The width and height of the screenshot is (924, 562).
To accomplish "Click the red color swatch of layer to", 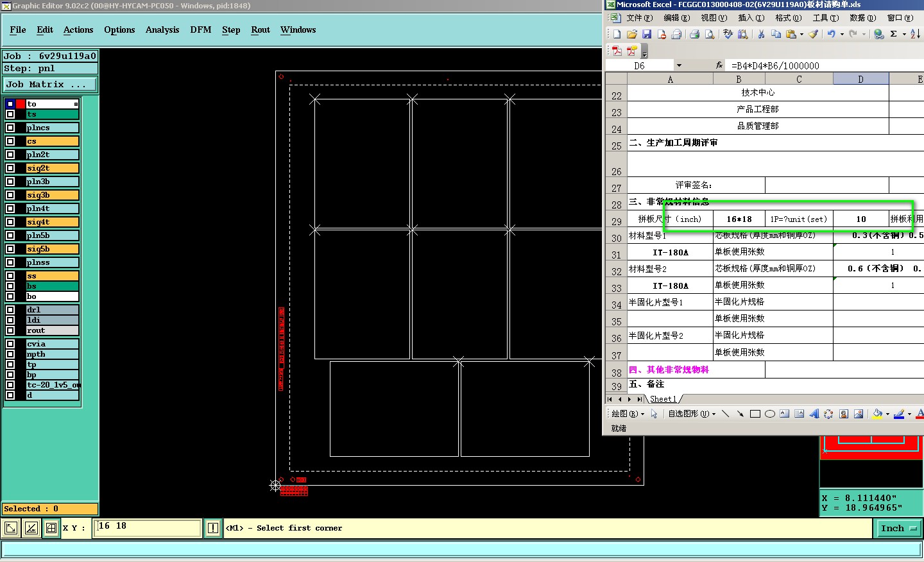I will (x=21, y=104).
